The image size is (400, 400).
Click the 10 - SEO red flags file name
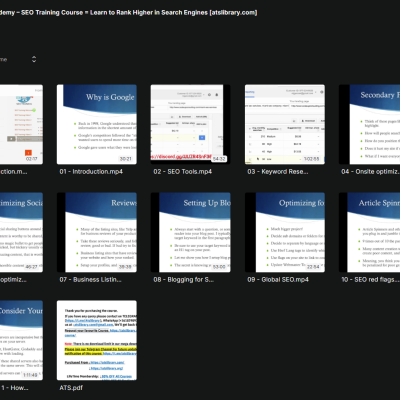pyautogui.click(x=370, y=280)
